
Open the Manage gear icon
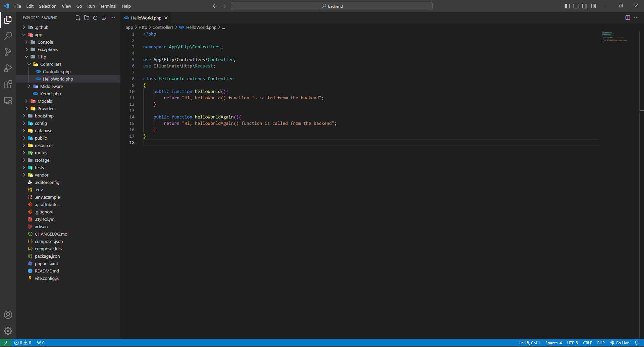coord(8,331)
